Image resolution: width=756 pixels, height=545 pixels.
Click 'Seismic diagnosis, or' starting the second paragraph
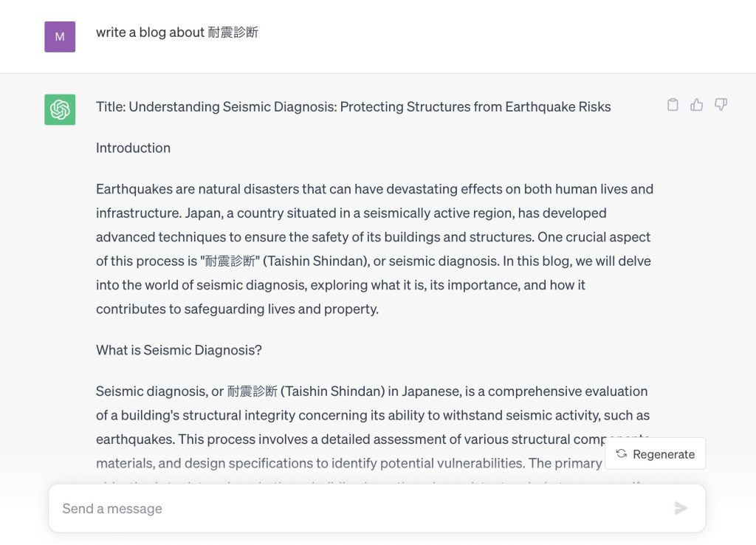pos(159,391)
